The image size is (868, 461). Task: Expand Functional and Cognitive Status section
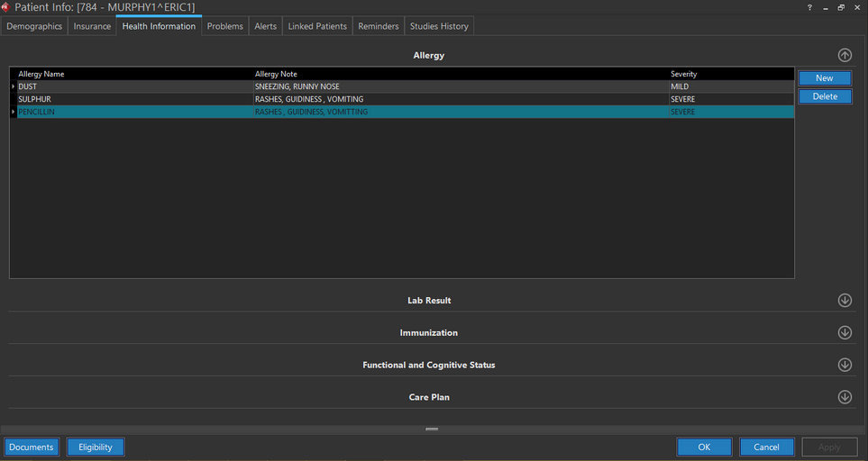pyautogui.click(x=845, y=365)
